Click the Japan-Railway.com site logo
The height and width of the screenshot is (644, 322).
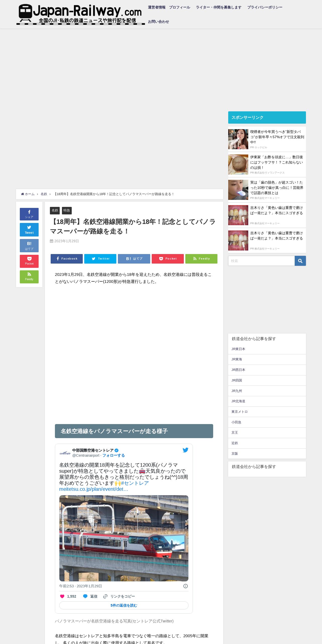click(x=80, y=14)
